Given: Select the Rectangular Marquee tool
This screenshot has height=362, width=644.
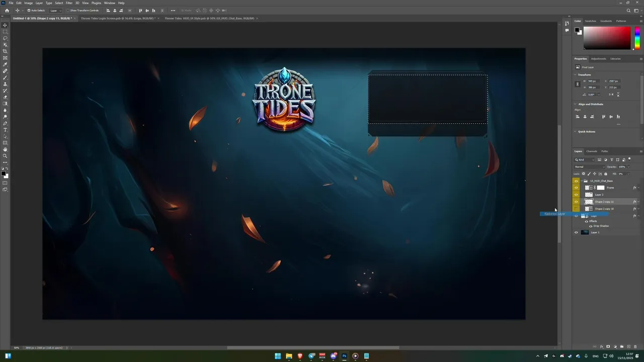Looking at the screenshot, I should [6, 32].
